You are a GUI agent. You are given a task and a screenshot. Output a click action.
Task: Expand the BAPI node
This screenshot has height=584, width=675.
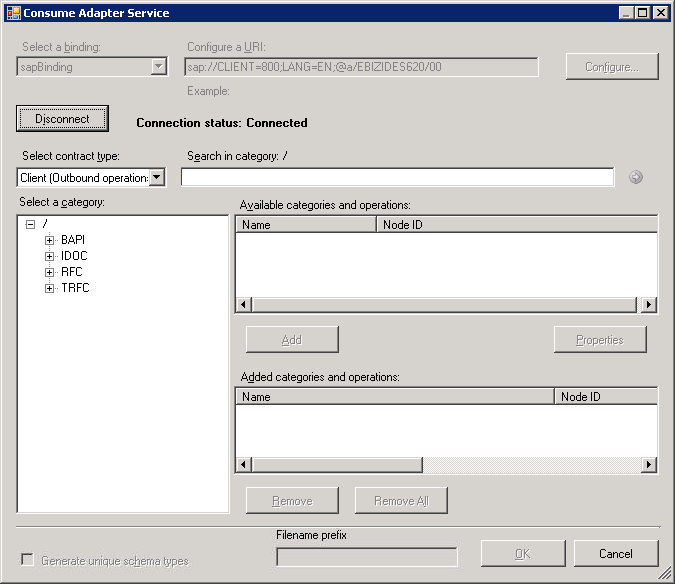[49, 240]
